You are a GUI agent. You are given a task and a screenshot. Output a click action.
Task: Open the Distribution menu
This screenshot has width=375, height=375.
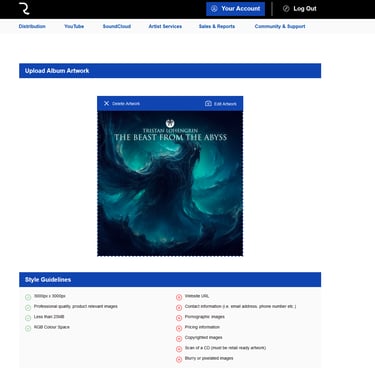32,26
